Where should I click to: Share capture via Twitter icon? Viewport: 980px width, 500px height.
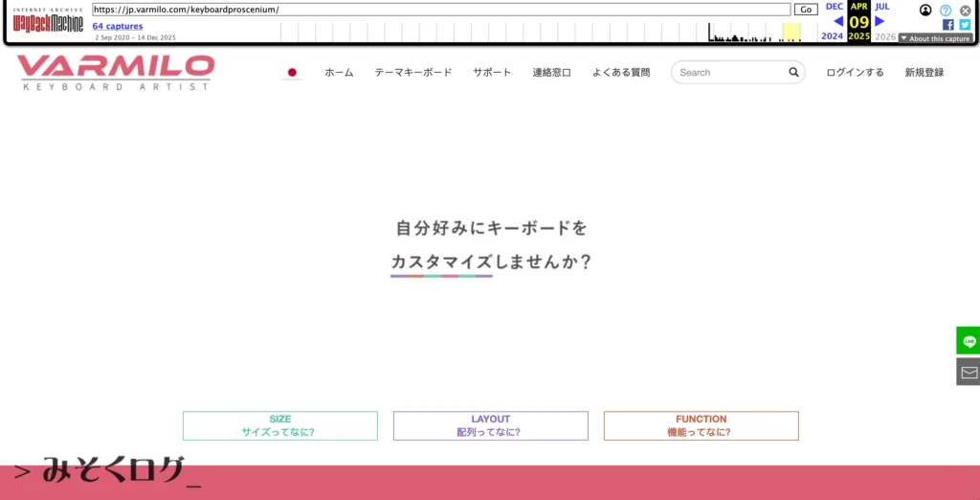(x=965, y=25)
